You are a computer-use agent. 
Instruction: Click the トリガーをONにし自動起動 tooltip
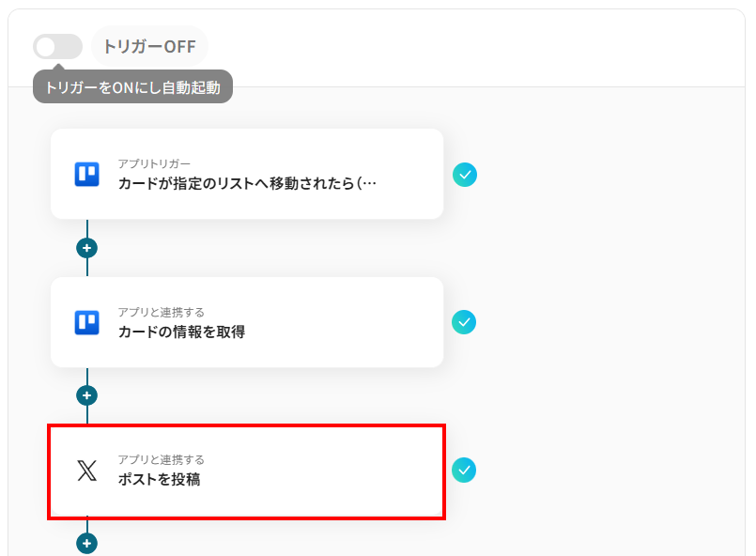coord(132,86)
